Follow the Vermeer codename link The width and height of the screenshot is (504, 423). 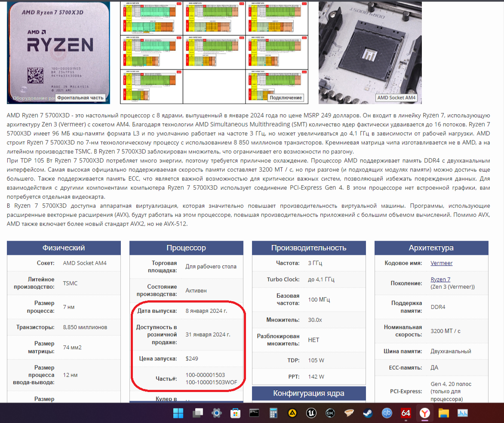[x=441, y=263]
